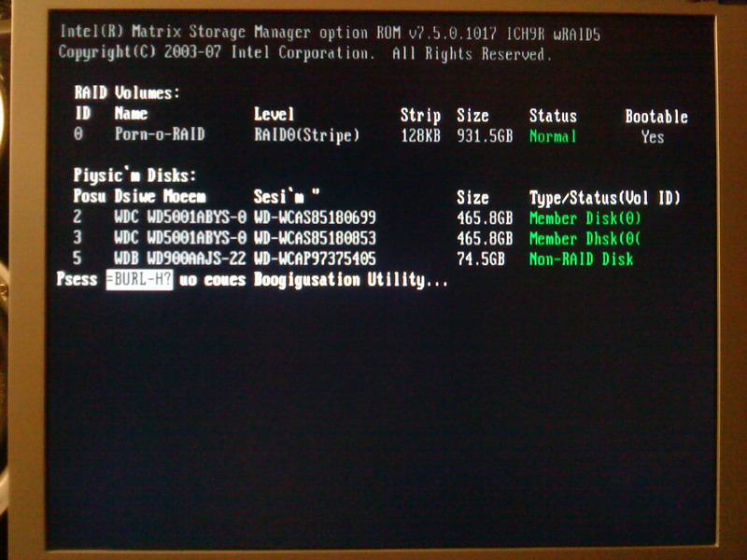Click the "ID" column header
This screenshot has height=560, width=747.
(x=83, y=113)
